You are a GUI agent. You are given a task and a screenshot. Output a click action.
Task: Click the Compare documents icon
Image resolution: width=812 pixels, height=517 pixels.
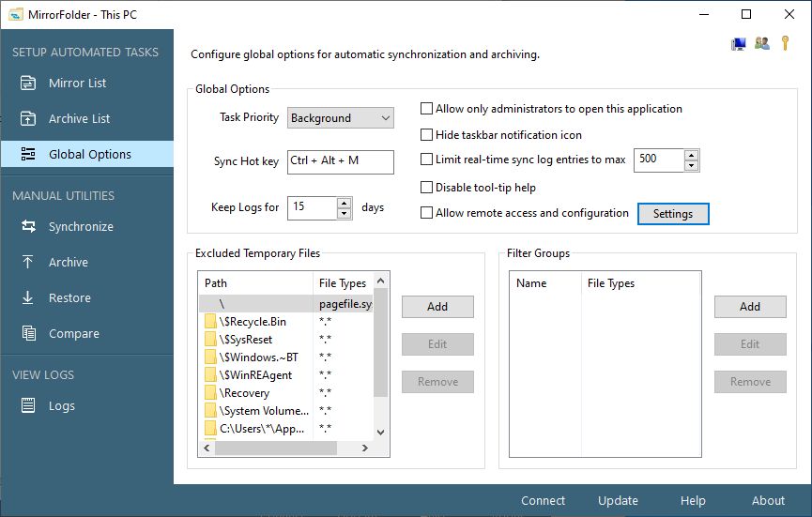28,333
